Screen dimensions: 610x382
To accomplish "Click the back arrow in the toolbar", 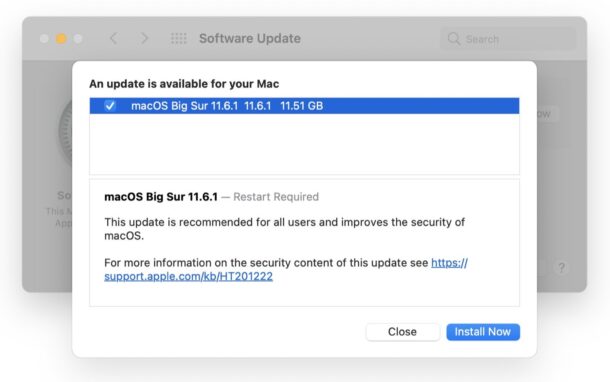I will (114, 38).
